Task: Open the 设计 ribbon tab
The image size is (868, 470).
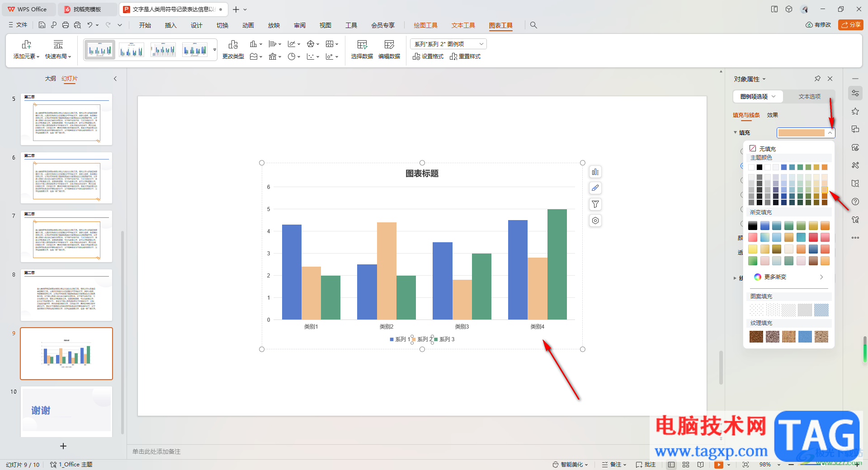Action: (197, 25)
